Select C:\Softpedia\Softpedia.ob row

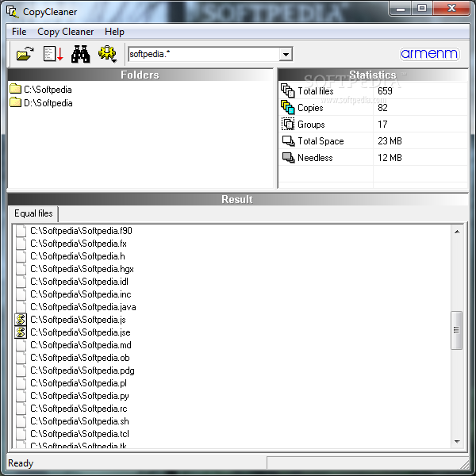click(80, 358)
